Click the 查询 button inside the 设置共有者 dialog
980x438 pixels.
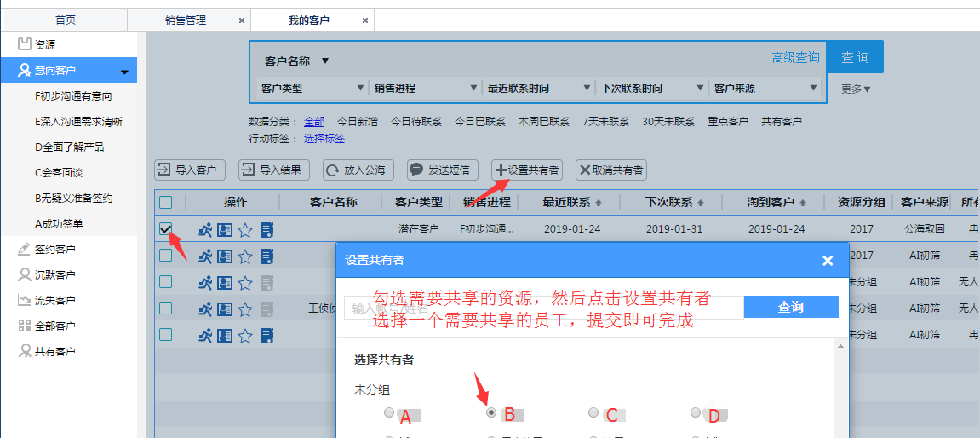point(791,308)
